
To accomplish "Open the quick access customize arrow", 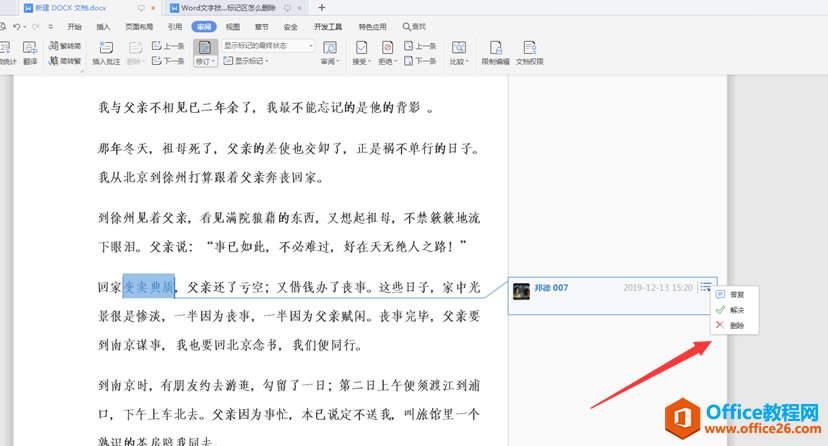I will [50, 26].
